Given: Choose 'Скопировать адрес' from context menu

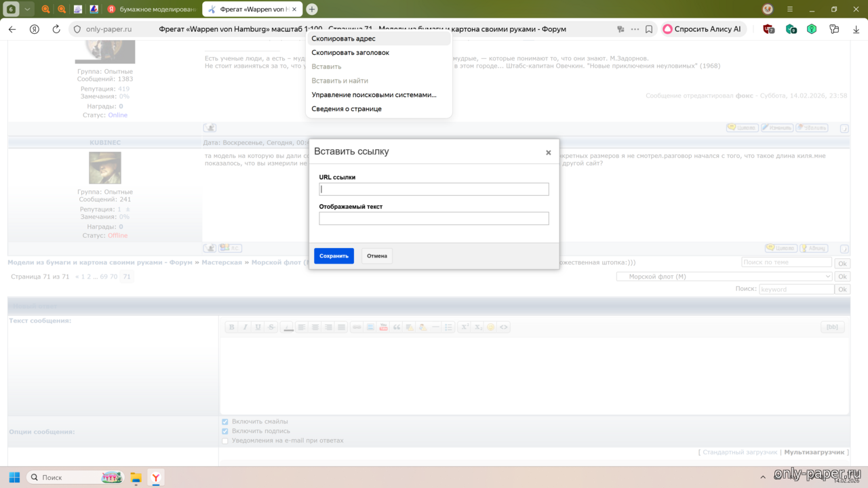Looking at the screenshot, I should point(343,39).
